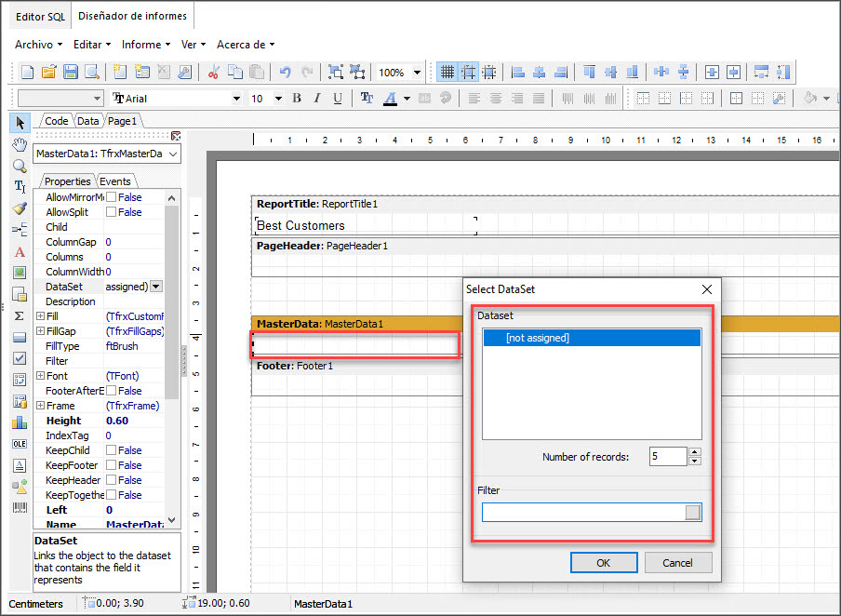The image size is (841, 616).
Task: Close the object inspector panel
Action: pyautogui.click(x=176, y=136)
